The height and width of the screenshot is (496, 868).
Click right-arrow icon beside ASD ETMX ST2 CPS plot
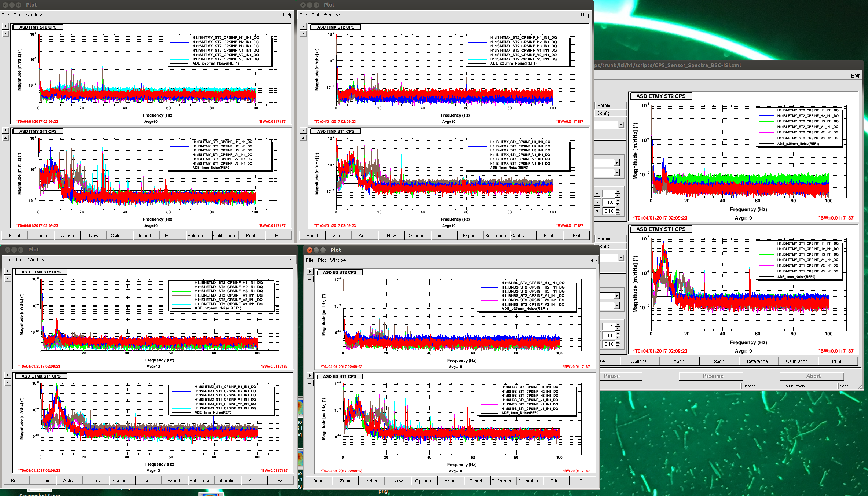(x=7, y=271)
